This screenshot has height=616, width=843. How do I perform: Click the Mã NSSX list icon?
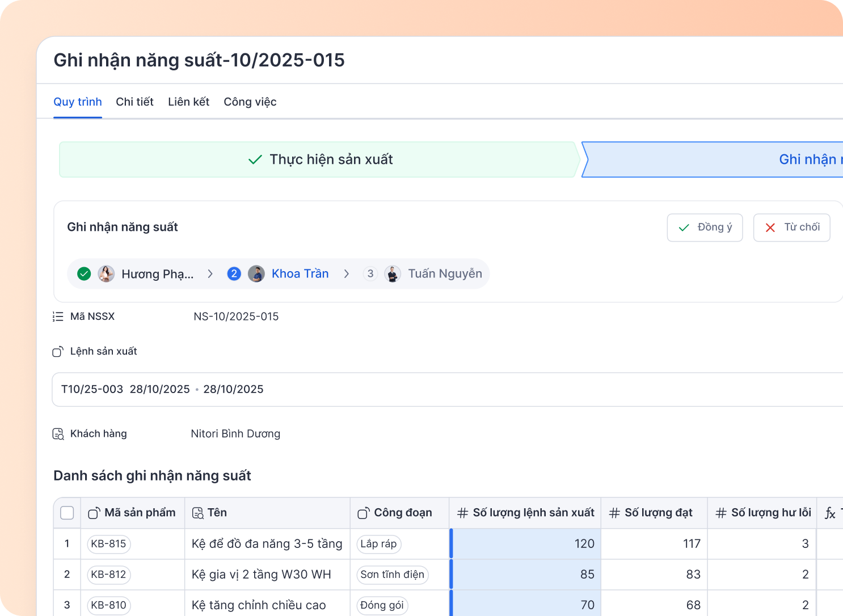tap(58, 317)
